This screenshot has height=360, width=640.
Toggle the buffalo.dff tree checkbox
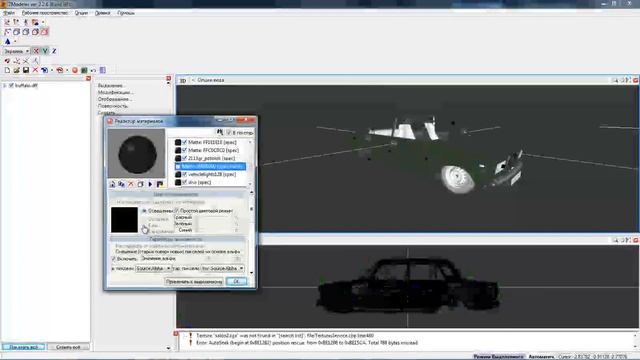[x=11, y=86]
